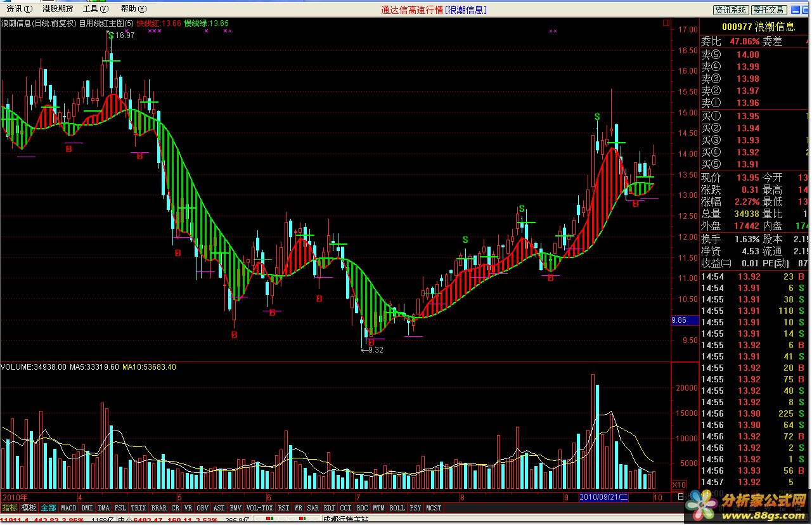Screen dimensions: 812x525
Task: Select the 全部 tab
Action: tap(49, 508)
